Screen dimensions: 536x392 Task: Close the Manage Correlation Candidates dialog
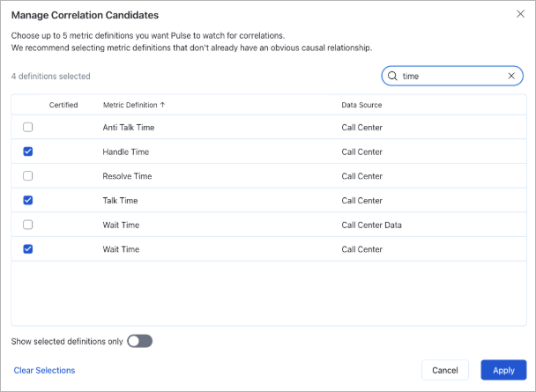(518, 14)
